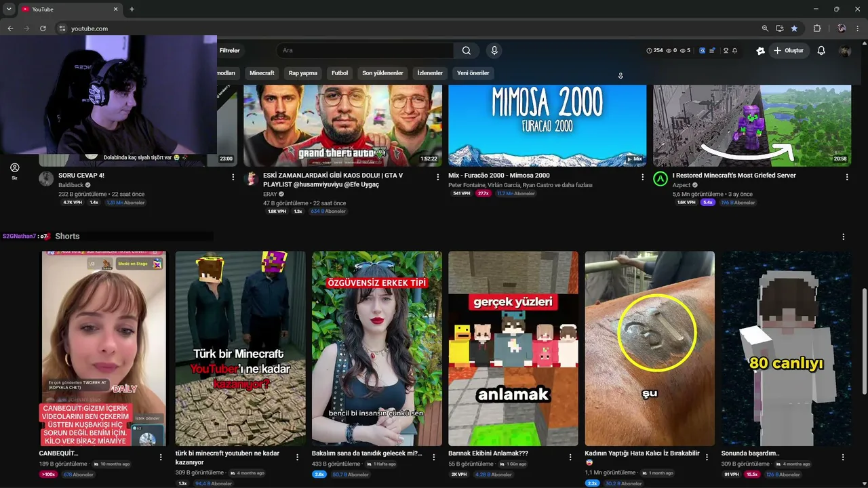This screenshot has height=488, width=868.
Task: Open the Chrome profile avatar
Action: coord(842,28)
